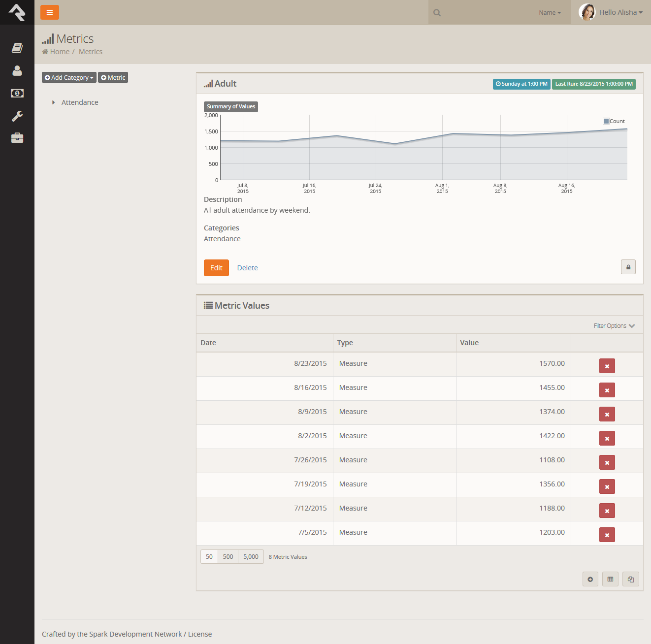The width and height of the screenshot is (651, 644).
Task: Sort grid by Date column header
Action: point(208,343)
